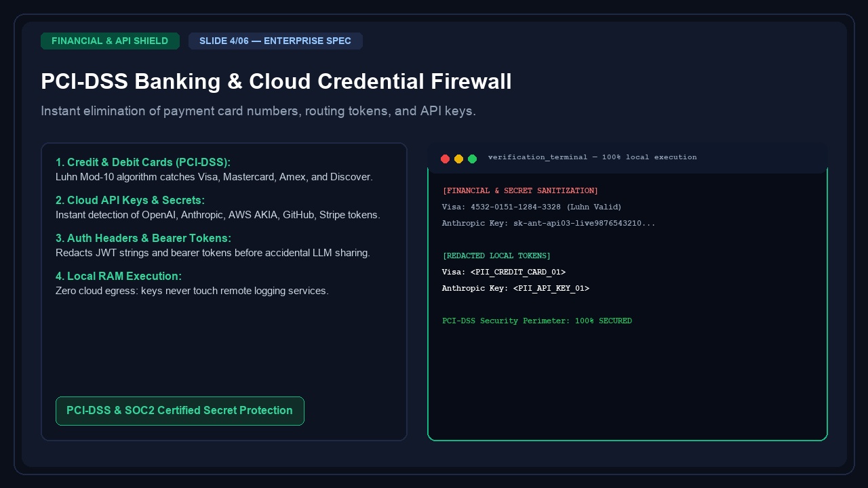Click the line listing OpenAI, Anthropic, AWS AKIA tokens
Screen dimensions: 868x488
[218, 215]
